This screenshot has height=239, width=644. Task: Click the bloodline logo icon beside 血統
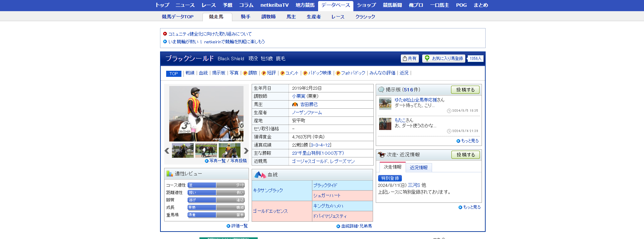point(260,175)
